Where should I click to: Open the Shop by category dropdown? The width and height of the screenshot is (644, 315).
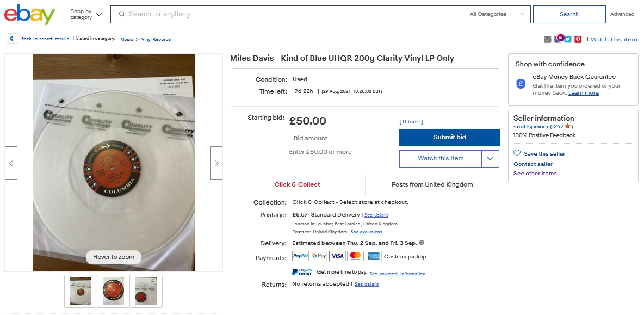tap(86, 15)
